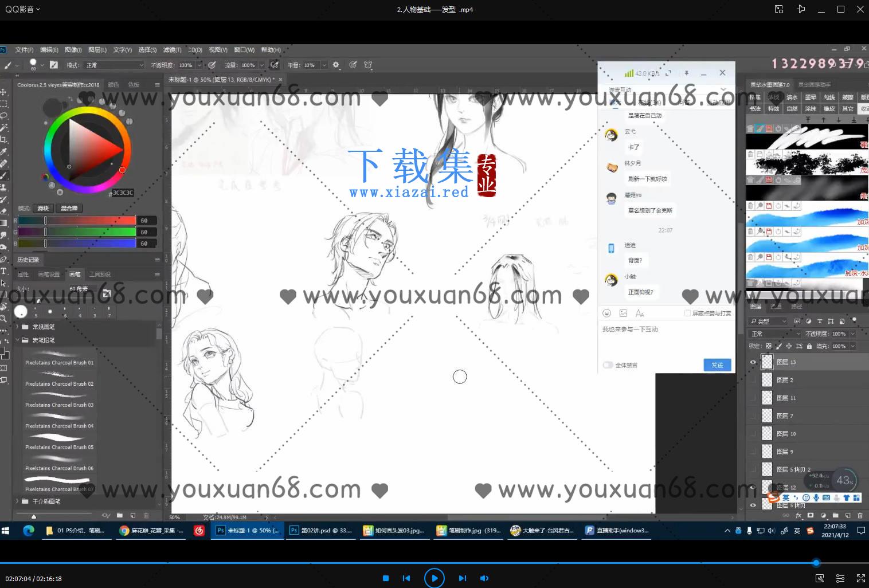Viewport: 869px width, 588px height.
Task: Click lock transparent pixels checkerboard icon
Action: [769, 346]
